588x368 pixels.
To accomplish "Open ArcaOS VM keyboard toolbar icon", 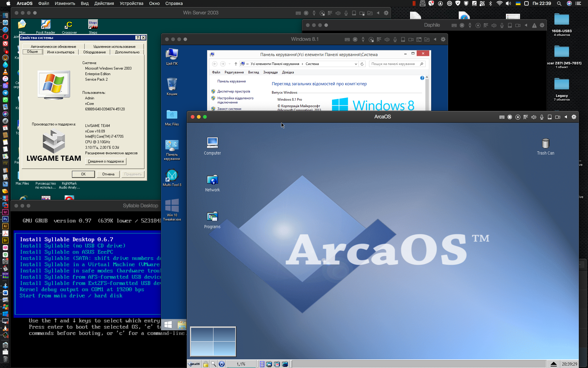I will (502, 117).
